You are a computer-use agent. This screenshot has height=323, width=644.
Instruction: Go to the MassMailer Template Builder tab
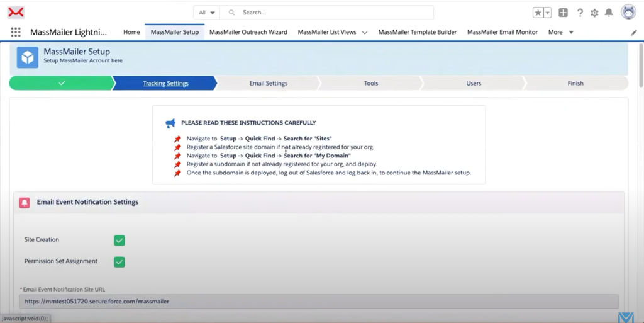click(417, 32)
